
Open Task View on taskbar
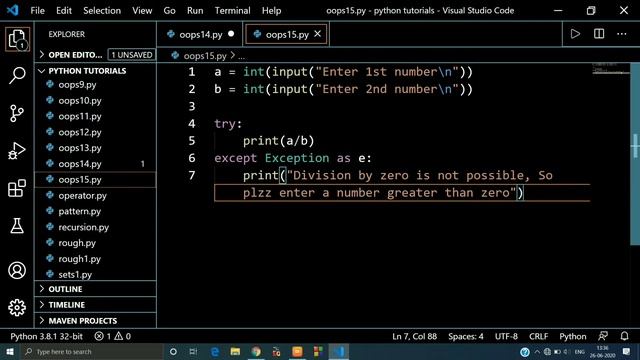point(193,351)
